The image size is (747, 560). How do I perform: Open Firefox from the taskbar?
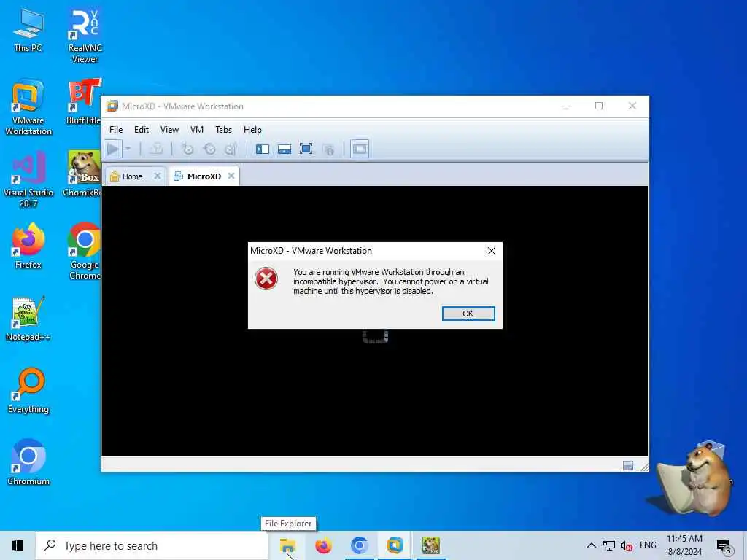click(x=323, y=545)
